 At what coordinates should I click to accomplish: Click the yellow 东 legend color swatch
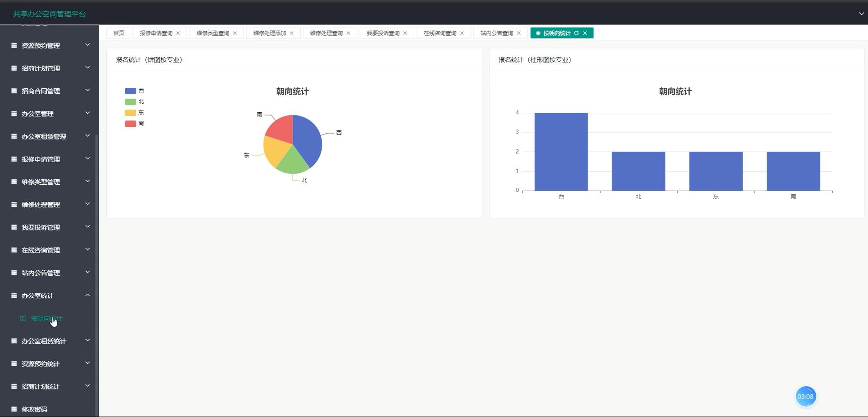[130, 113]
